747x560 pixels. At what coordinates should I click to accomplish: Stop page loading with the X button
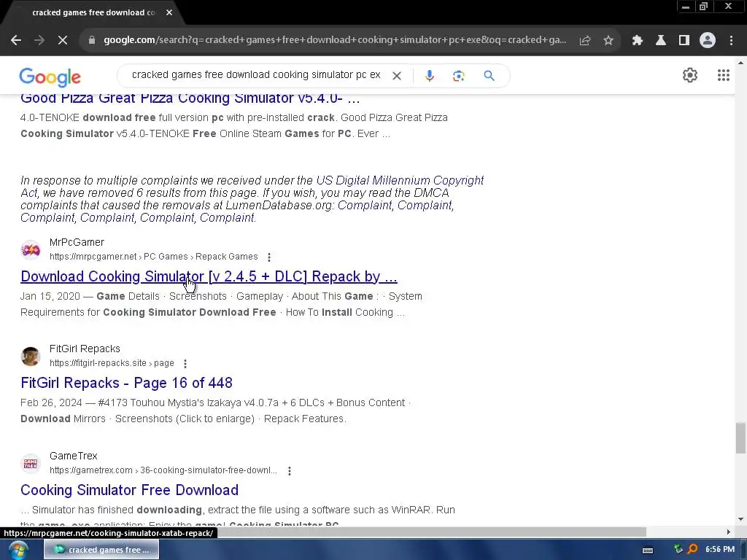pyautogui.click(x=63, y=41)
